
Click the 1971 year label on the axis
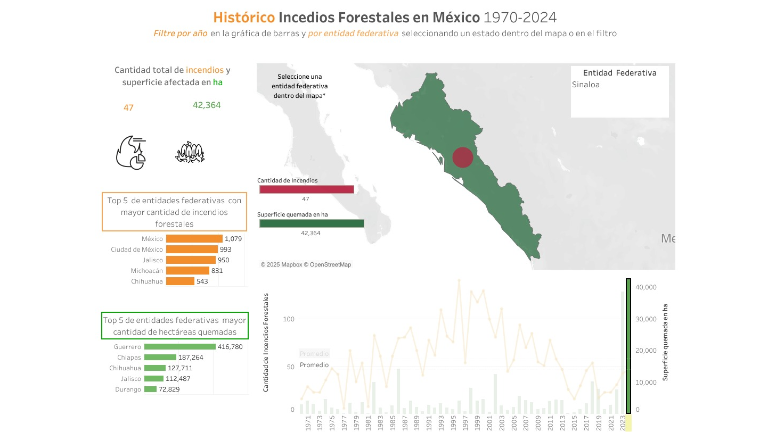pos(308,423)
